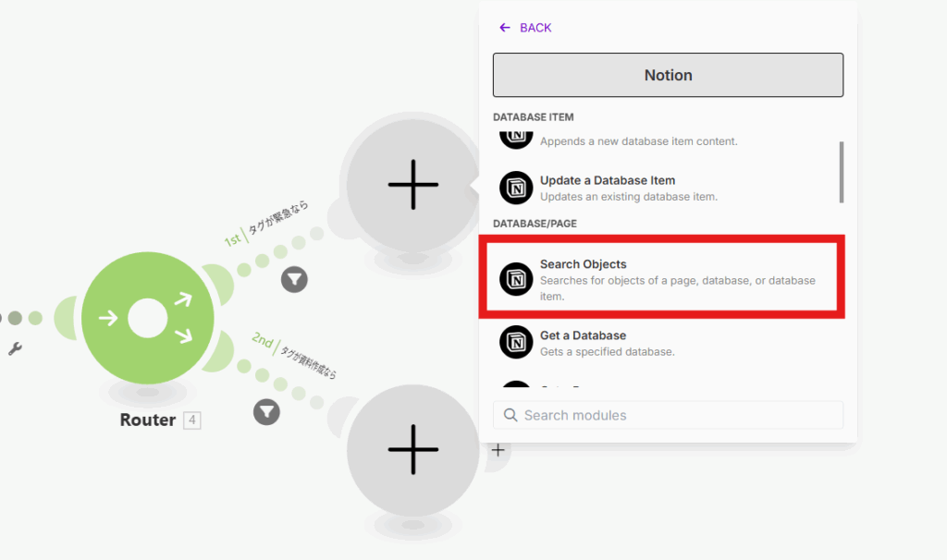Click the small add-module plus button
The width and height of the screenshot is (947, 560).
coord(498,450)
